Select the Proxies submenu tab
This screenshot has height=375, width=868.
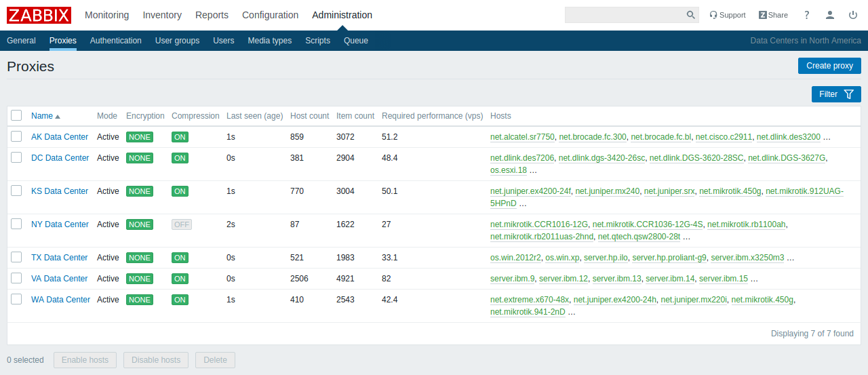point(63,41)
